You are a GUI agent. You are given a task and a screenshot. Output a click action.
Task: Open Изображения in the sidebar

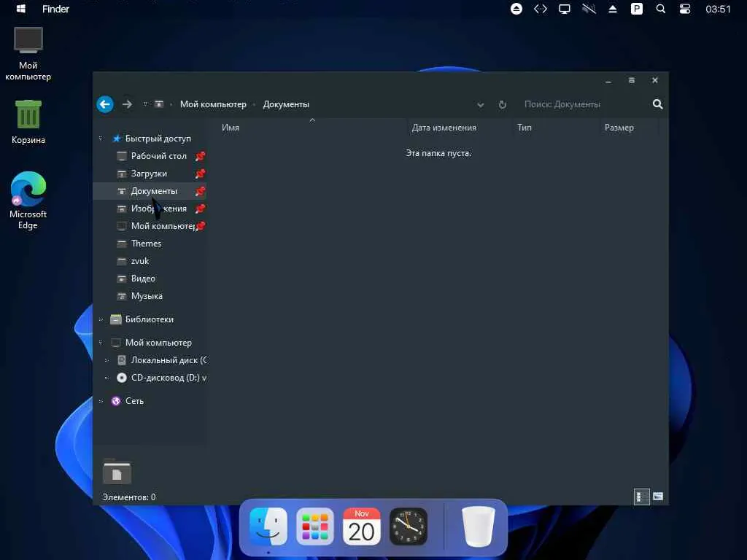[x=158, y=209]
